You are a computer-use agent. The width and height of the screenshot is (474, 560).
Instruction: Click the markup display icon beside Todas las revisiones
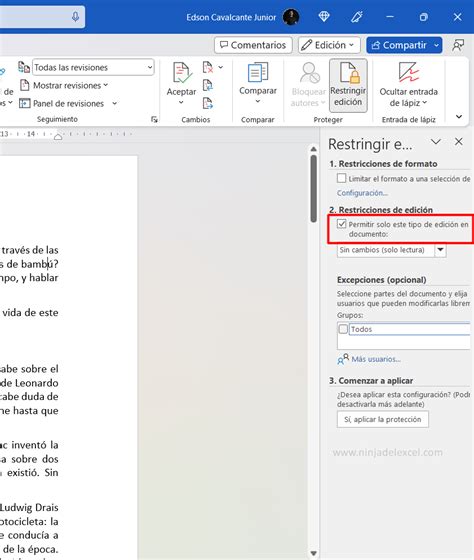click(x=24, y=67)
